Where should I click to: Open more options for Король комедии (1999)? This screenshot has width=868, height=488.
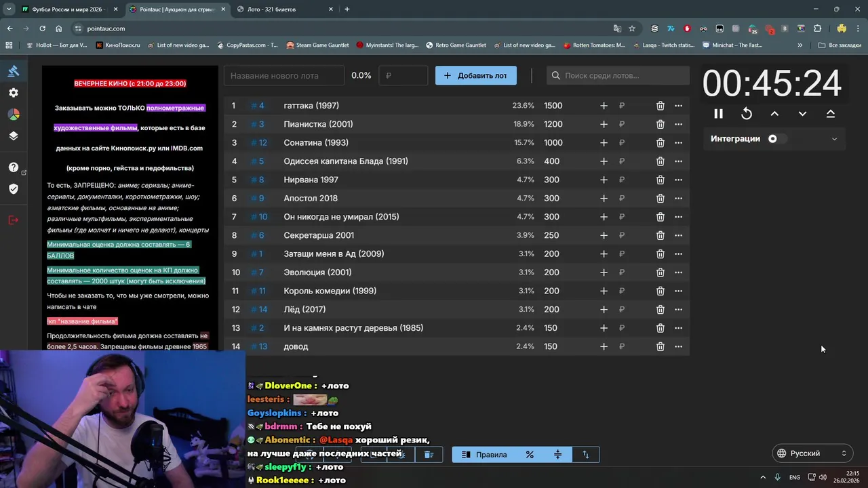tap(678, 291)
